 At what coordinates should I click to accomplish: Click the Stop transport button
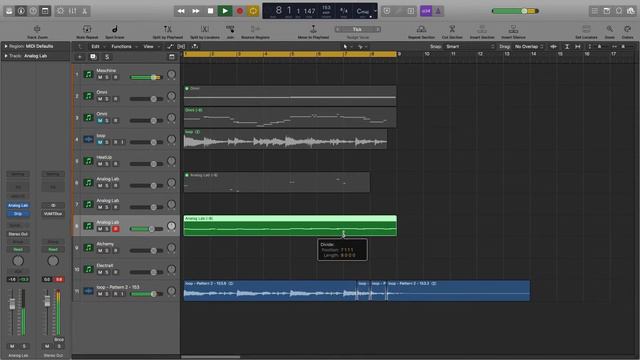pyautogui.click(x=210, y=11)
